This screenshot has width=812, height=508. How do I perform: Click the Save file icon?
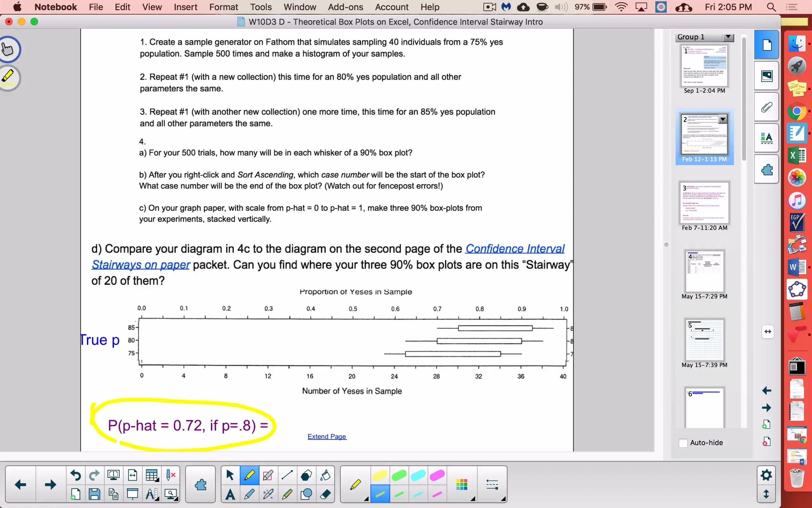pyautogui.click(x=94, y=494)
